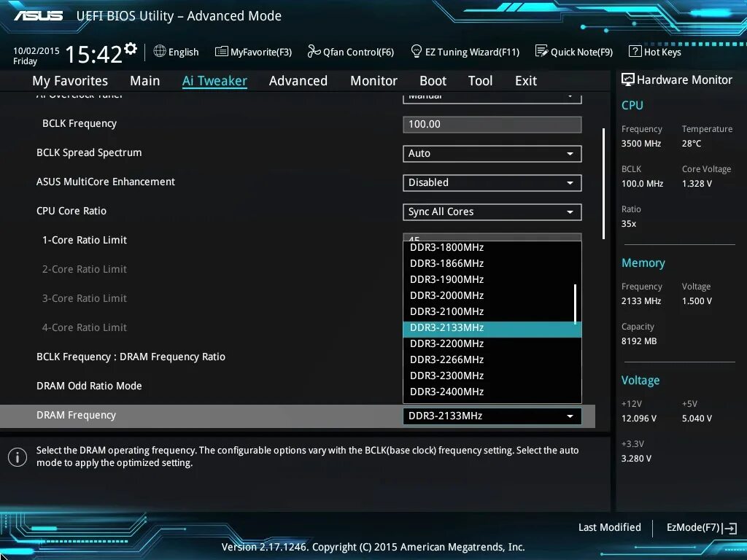Image resolution: width=747 pixels, height=560 pixels.
Task: Switch to the Boot tab
Action: point(433,80)
